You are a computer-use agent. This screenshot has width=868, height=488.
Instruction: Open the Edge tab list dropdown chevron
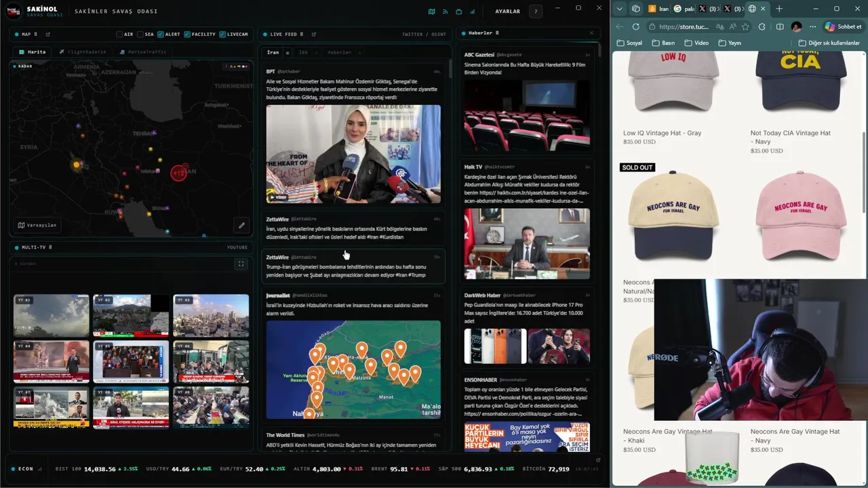coord(619,9)
